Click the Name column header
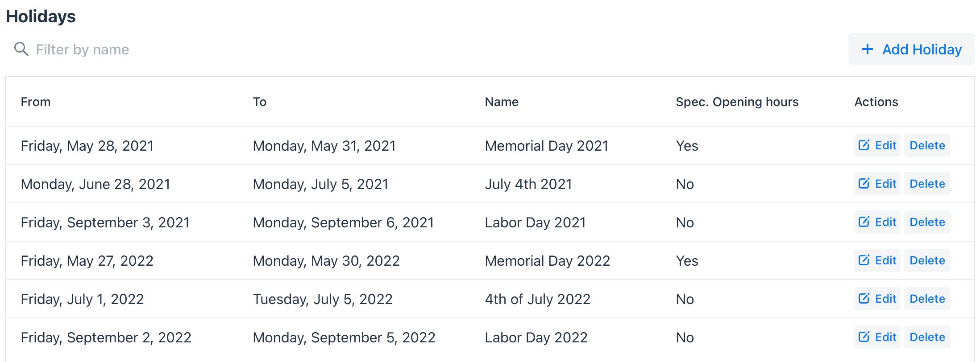The height and width of the screenshot is (362, 980). pos(502,102)
